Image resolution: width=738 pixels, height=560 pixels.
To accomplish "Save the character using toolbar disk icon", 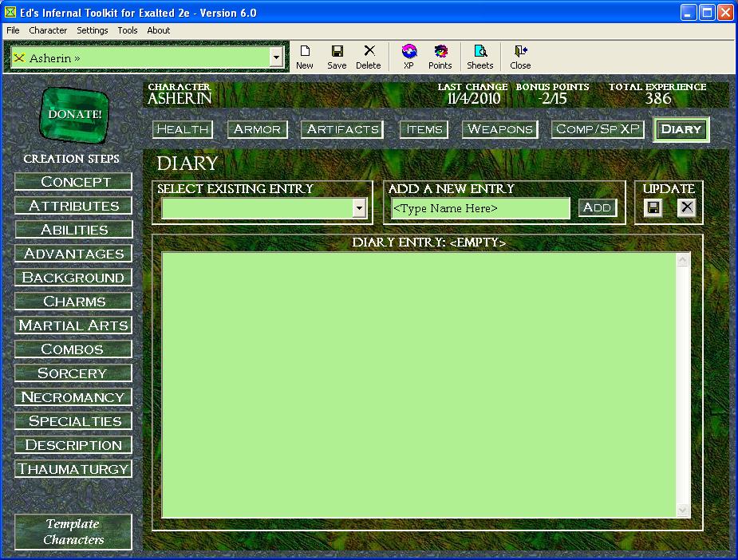I will (x=337, y=57).
